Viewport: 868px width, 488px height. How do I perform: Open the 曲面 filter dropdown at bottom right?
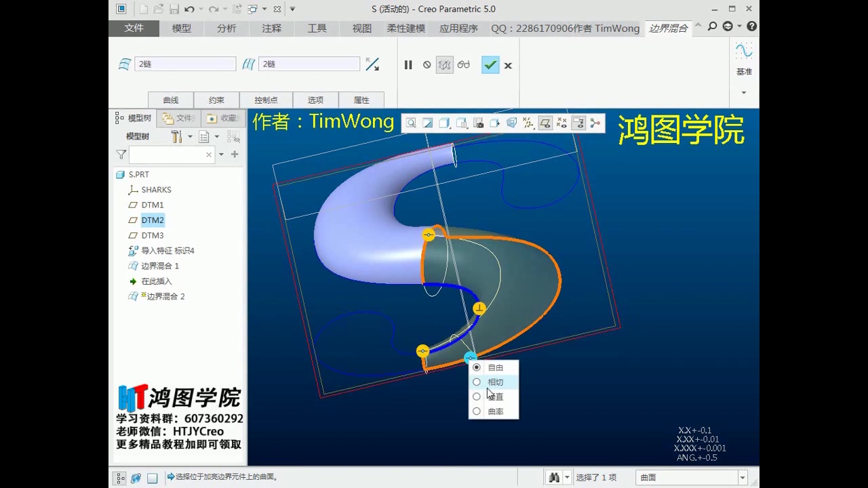743,477
